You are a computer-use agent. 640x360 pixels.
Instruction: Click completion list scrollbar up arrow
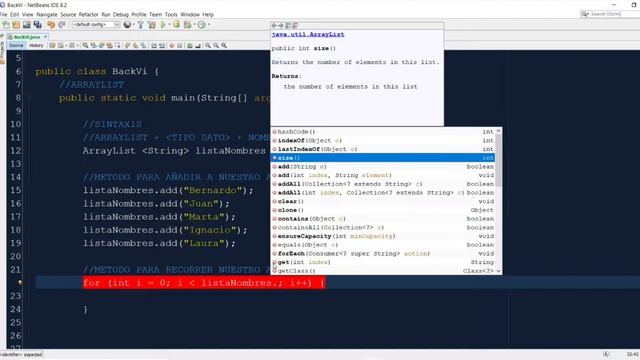498,131
